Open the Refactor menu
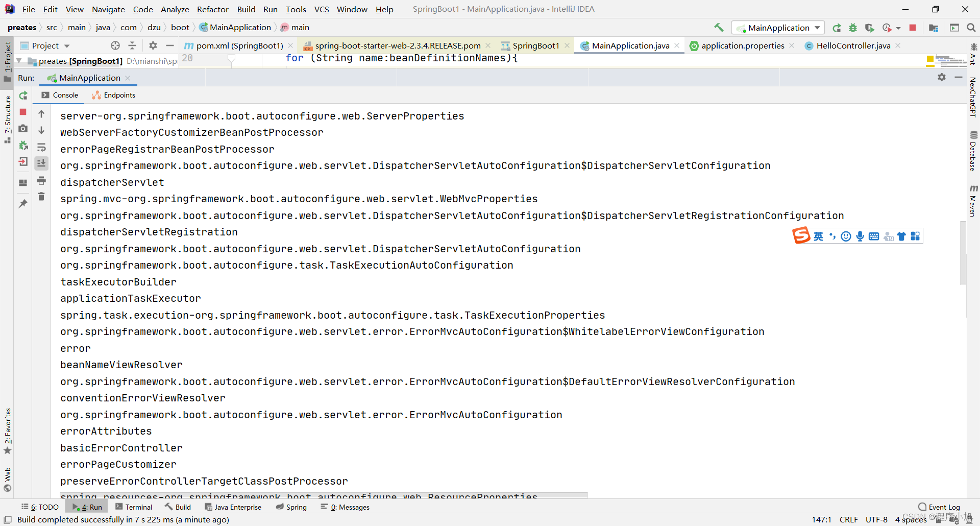This screenshot has height=526, width=980. [213, 9]
